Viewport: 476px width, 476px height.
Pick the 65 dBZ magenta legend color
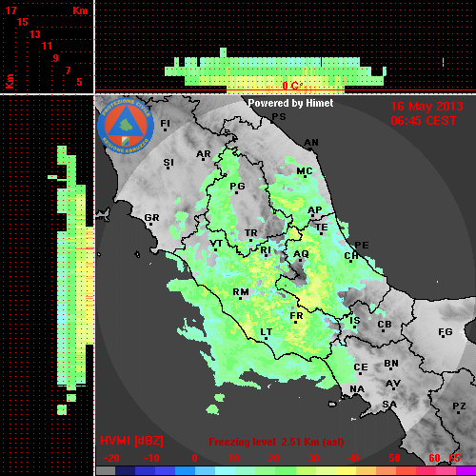point(466,471)
